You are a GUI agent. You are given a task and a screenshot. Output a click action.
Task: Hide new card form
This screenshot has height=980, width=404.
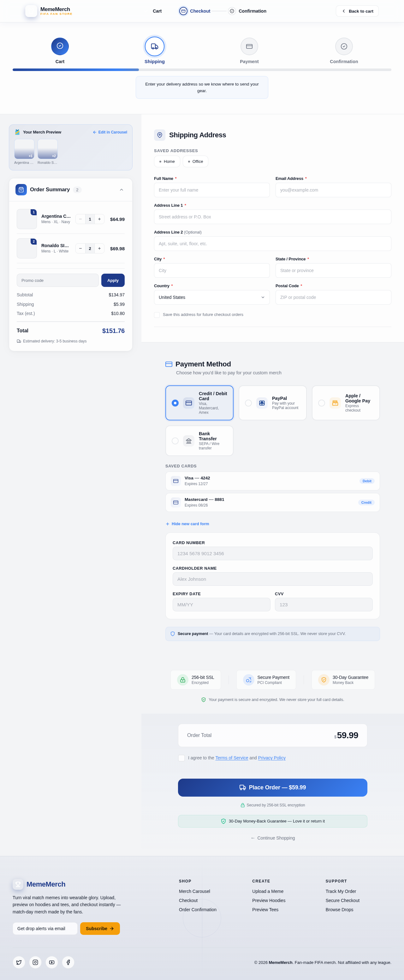(x=187, y=524)
